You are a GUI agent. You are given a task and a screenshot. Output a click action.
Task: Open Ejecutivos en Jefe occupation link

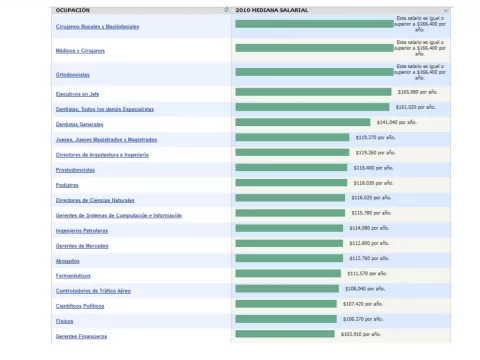(x=77, y=94)
